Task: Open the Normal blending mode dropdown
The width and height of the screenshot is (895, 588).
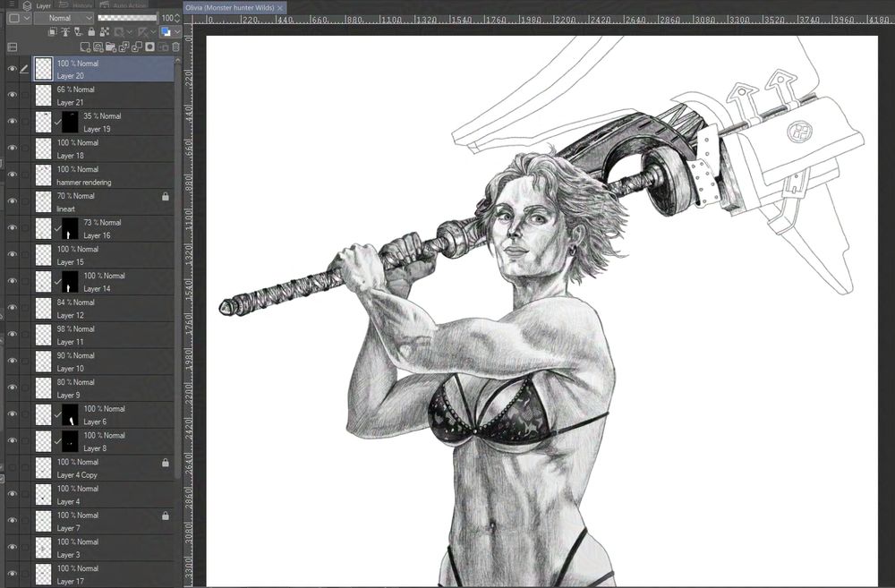Action: (x=64, y=18)
